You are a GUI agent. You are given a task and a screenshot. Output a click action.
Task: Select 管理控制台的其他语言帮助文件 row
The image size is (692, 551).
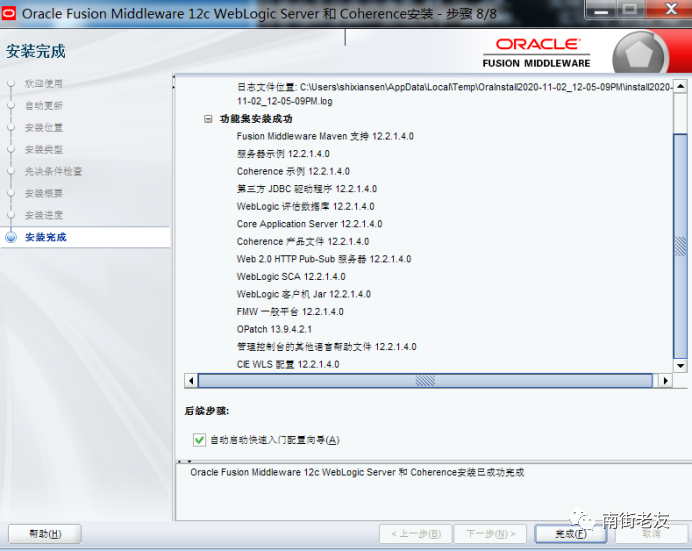pyautogui.click(x=327, y=347)
